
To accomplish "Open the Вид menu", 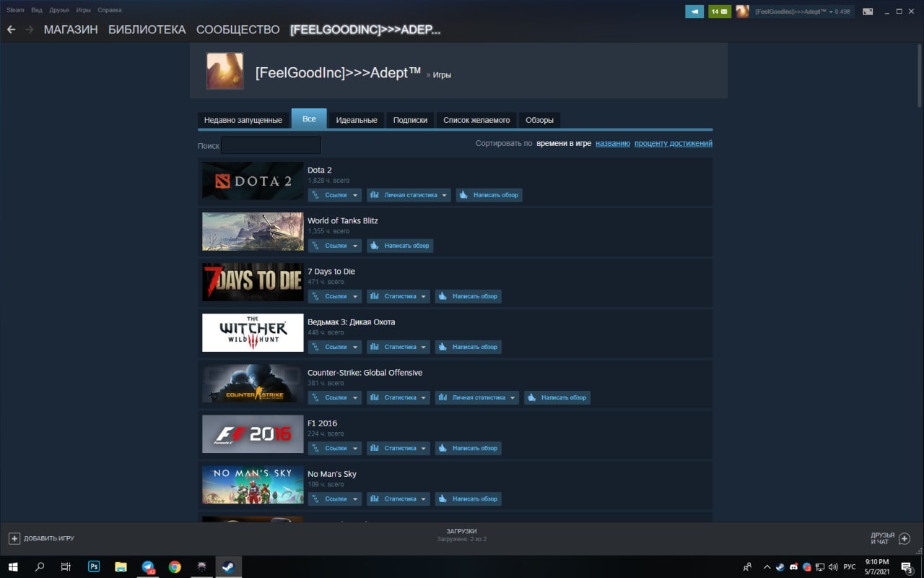I will (x=37, y=10).
